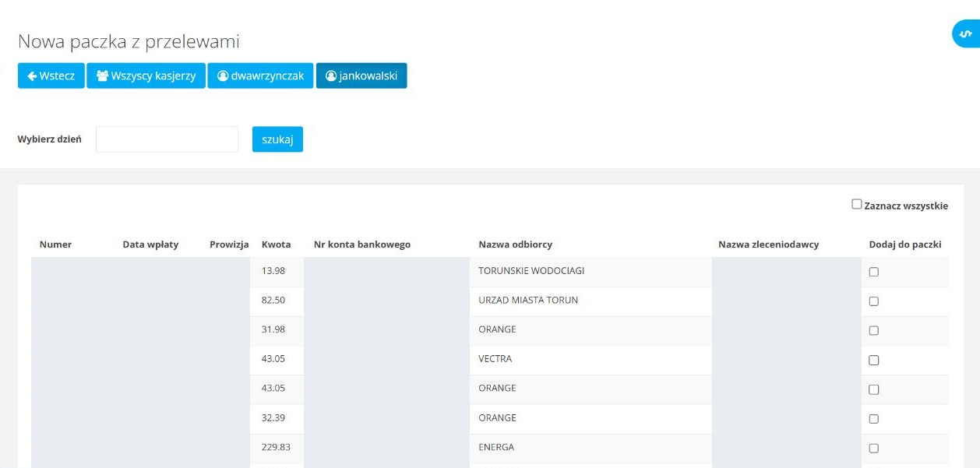Click the Numer column header
The width and height of the screenshot is (980, 468).
55,245
